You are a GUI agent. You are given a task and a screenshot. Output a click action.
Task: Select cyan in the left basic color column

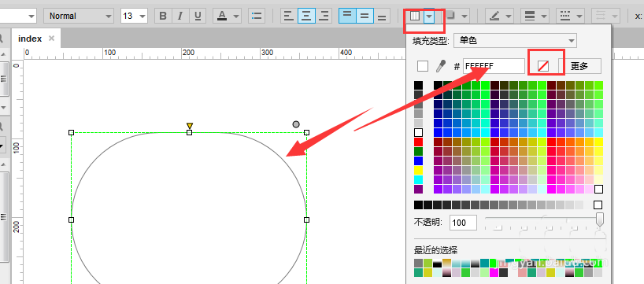pos(419,179)
